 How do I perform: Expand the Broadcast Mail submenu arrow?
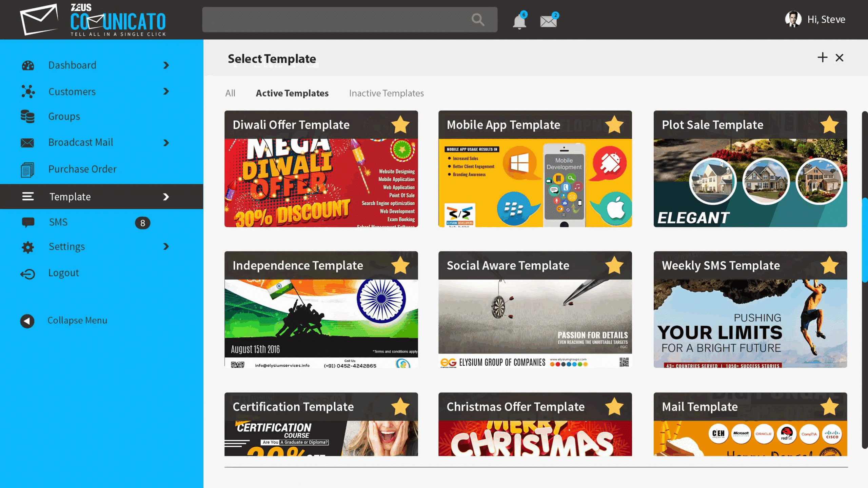(x=166, y=143)
